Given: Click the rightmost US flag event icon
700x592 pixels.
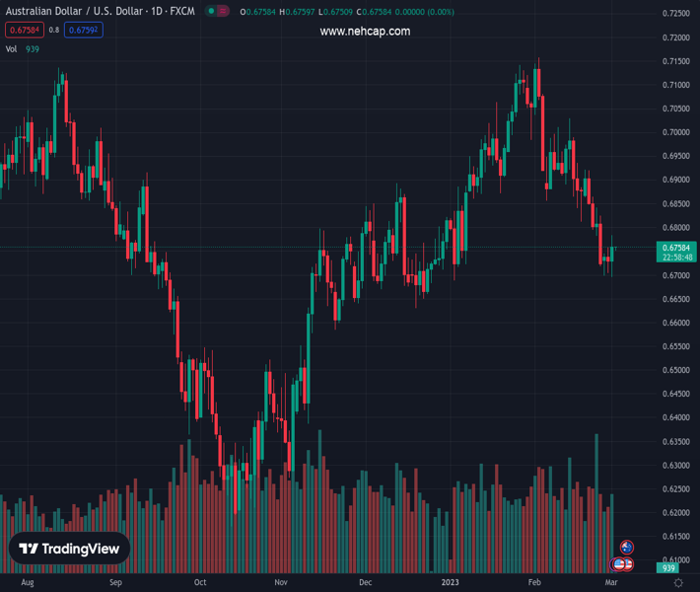Looking at the screenshot, I should point(628,564).
